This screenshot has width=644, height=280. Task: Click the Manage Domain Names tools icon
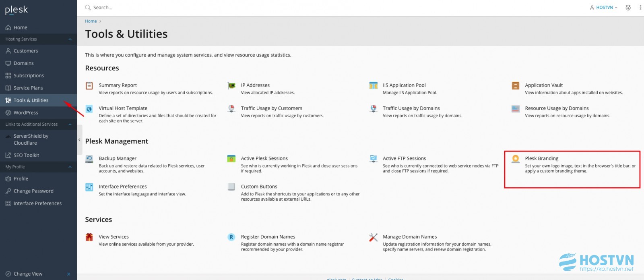click(x=374, y=237)
